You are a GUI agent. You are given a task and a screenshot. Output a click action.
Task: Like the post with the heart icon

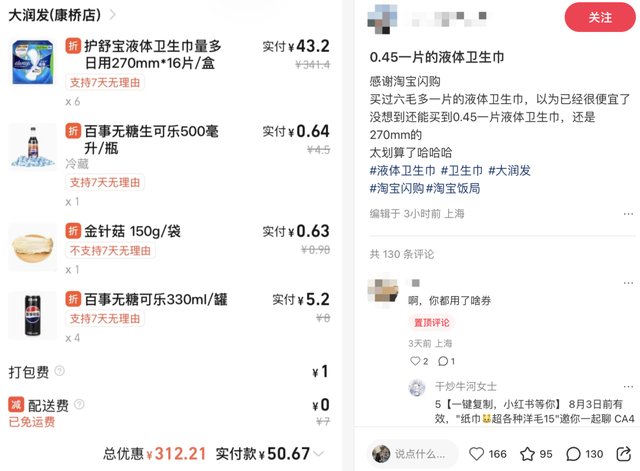click(x=476, y=454)
